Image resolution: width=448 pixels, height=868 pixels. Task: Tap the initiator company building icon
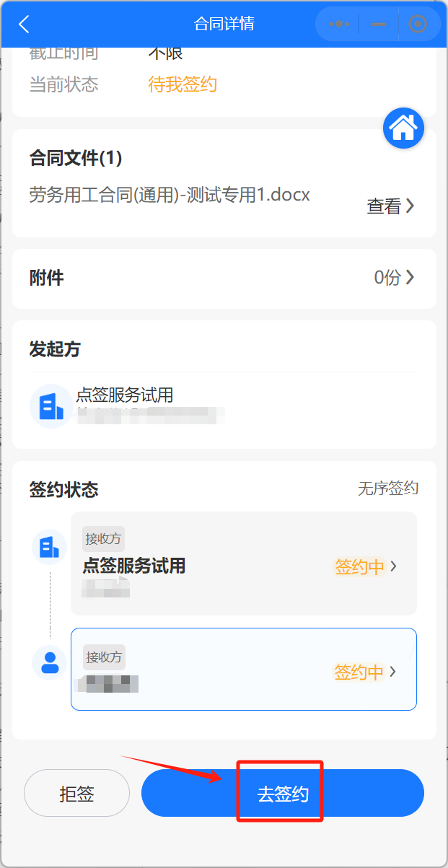(51, 406)
